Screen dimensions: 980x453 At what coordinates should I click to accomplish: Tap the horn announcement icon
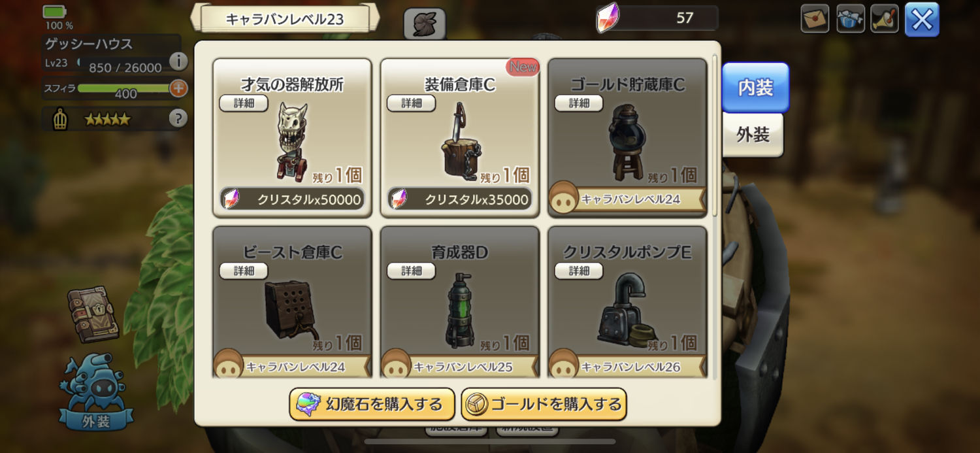coord(886,18)
